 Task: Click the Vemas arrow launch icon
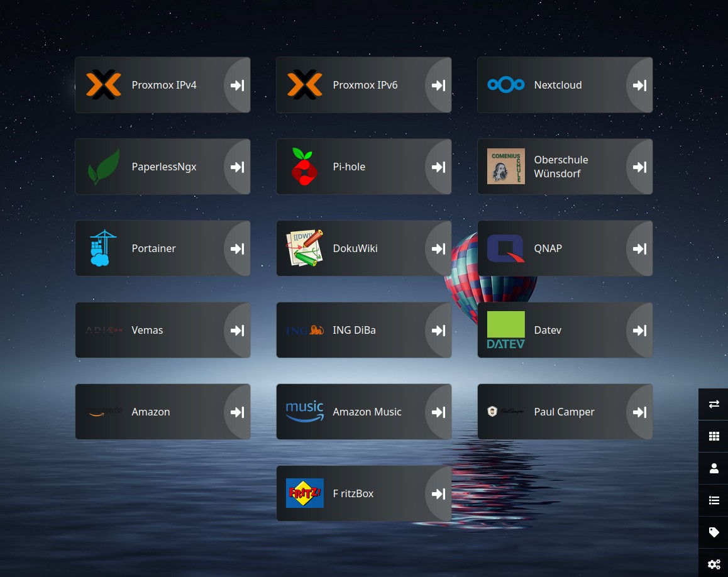point(237,331)
